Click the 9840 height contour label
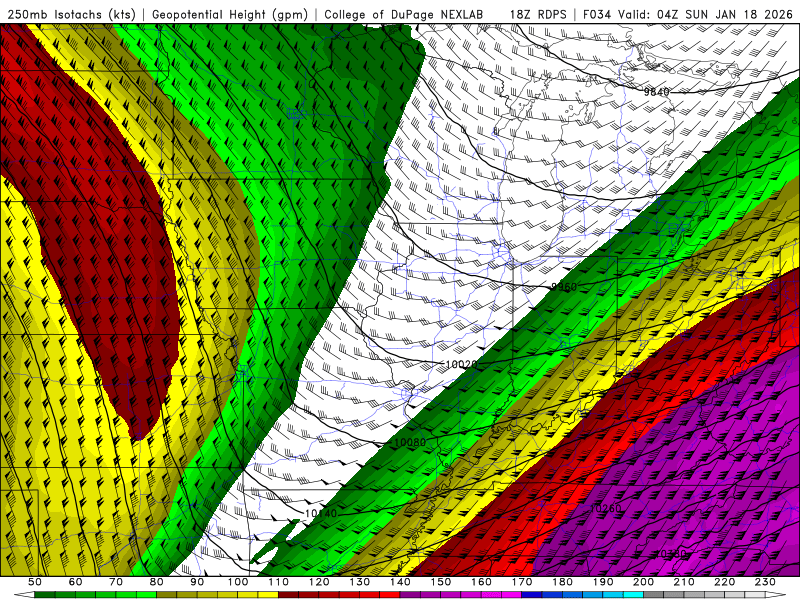Image resolution: width=800 pixels, height=600 pixels. pyautogui.click(x=656, y=92)
